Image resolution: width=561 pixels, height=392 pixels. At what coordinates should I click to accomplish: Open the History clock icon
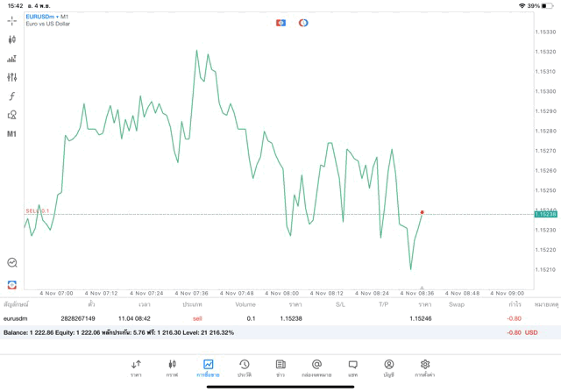[244, 367]
